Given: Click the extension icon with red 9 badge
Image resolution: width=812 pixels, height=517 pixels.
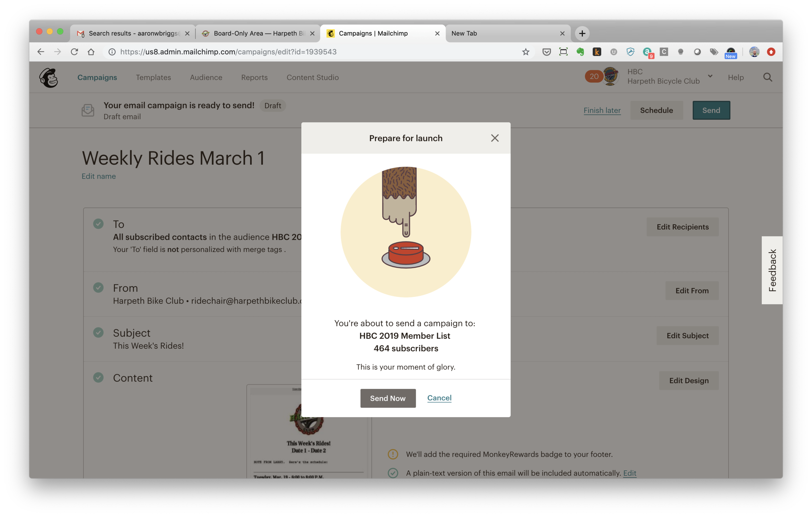Looking at the screenshot, I should [647, 52].
